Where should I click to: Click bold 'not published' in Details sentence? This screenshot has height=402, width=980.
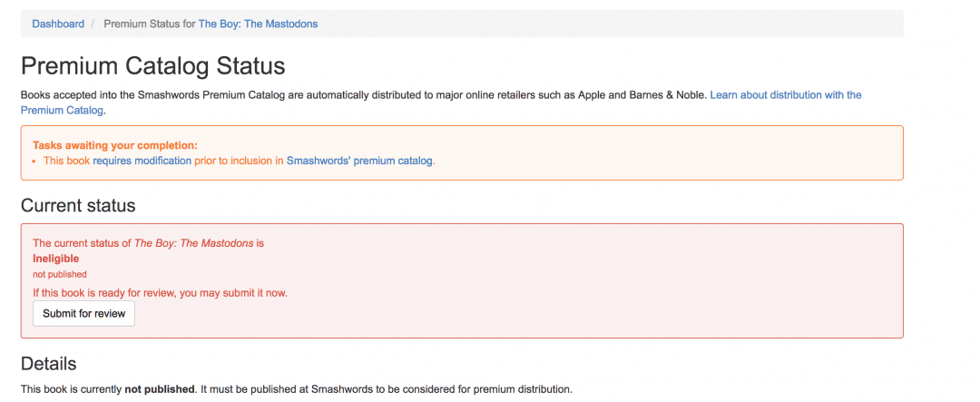click(160, 389)
